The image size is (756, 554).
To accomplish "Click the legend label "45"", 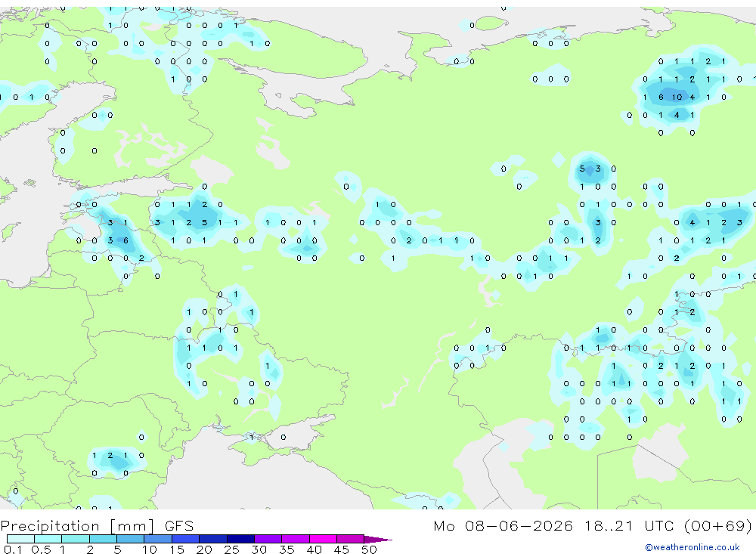I will point(342,549).
